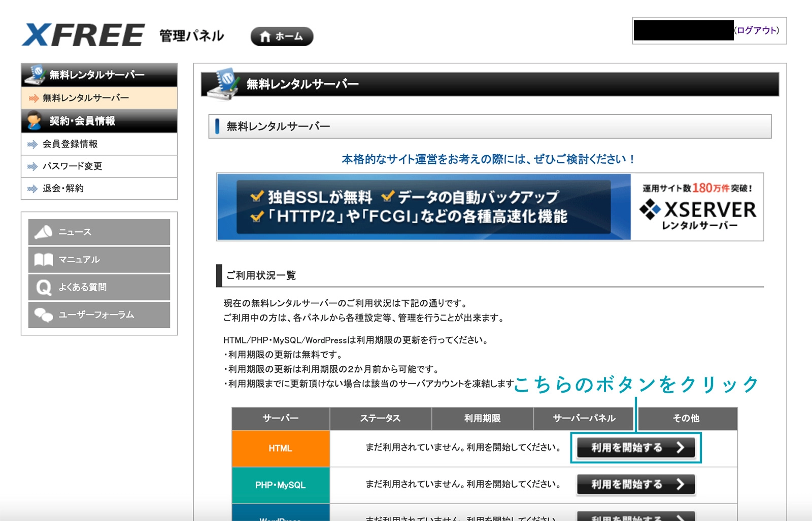Select 無料レンタルサーバー highlighted sidebar item
The width and height of the screenshot is (812, 521).
click(99, 98)
